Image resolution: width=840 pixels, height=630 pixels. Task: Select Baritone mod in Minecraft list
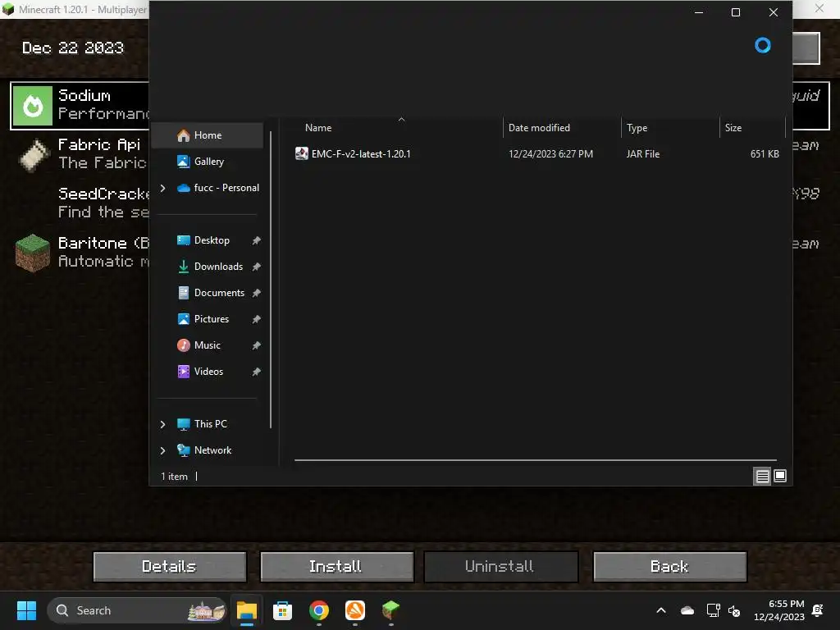(x=80, y=253)
